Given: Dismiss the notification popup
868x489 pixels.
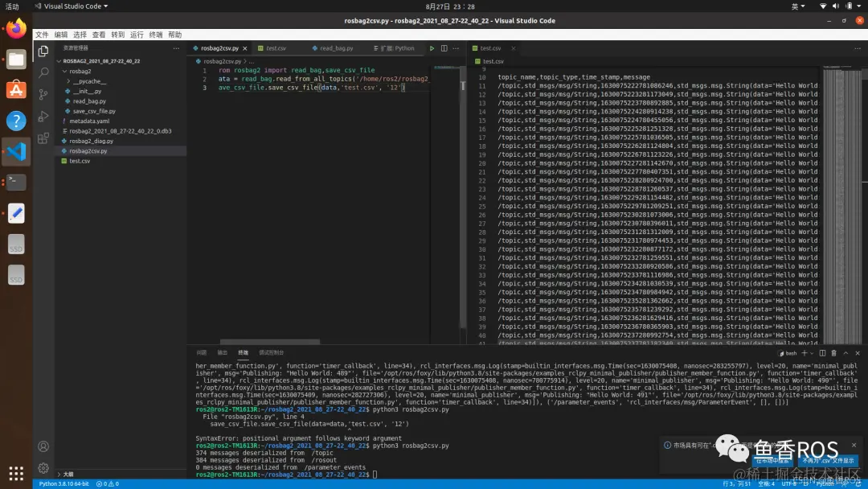Looking at the screenshot, I should pos(854,445).
